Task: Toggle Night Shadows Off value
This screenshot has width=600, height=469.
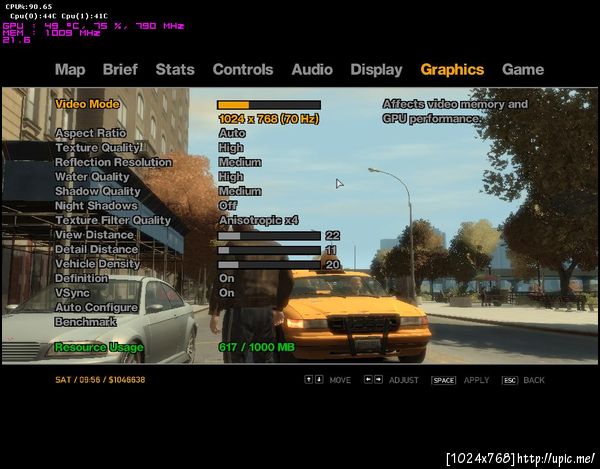Action: (x=228, y=206)
